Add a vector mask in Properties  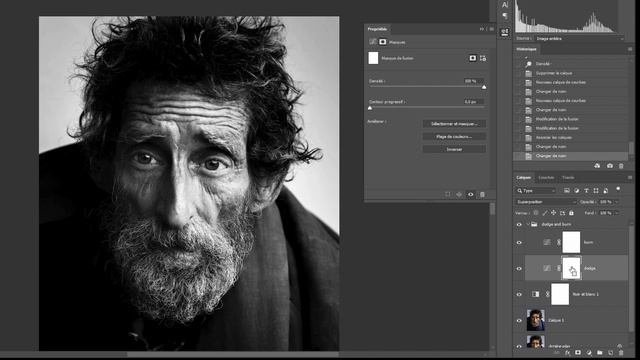[x=483, y=58]
